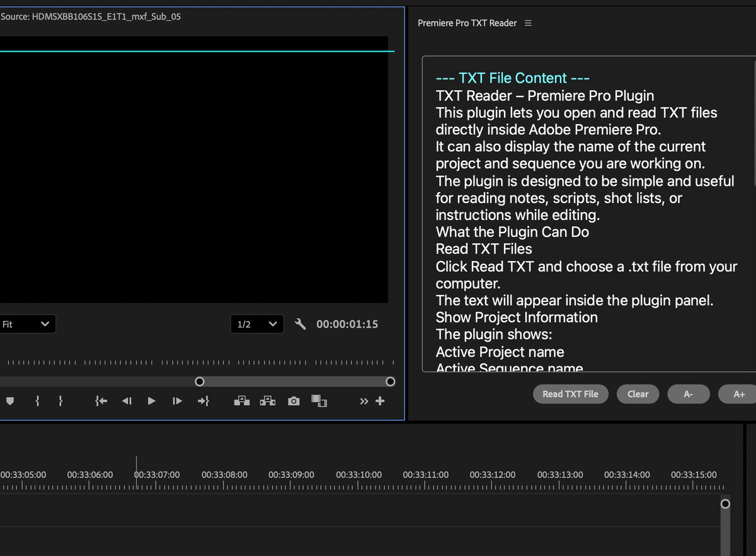Click the Overwrite edit icon
Screen dimensions: 756x556
(x=268, y=401)
